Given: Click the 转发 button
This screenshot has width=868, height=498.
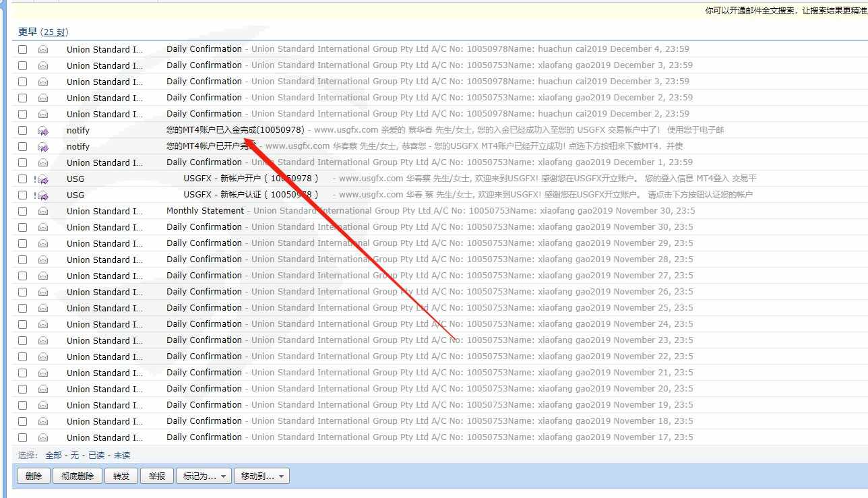Looking at the screenshot, I should (x=121, y=476).
